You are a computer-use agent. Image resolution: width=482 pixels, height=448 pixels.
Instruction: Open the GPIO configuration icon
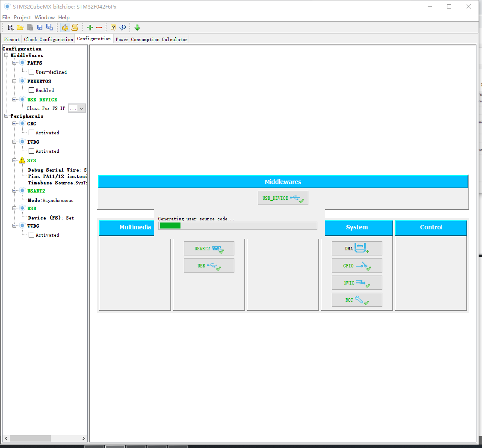[x=357, y=265]
